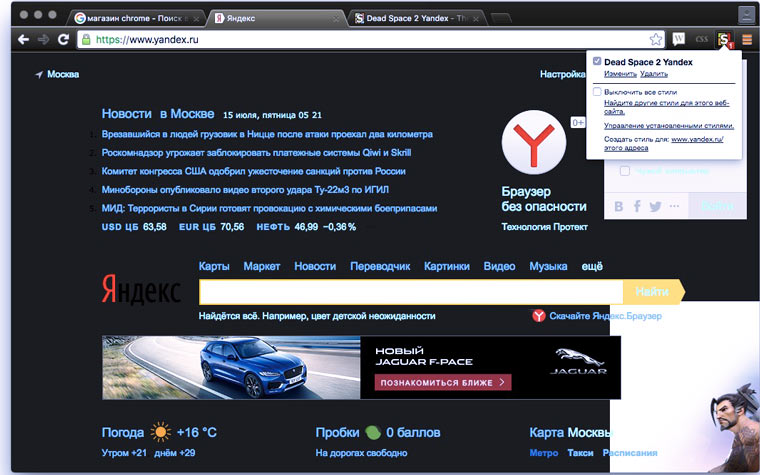The height and width of the screenshot is (475, 760).
Task: Open Видео service link
Action: tap(499, 266)
